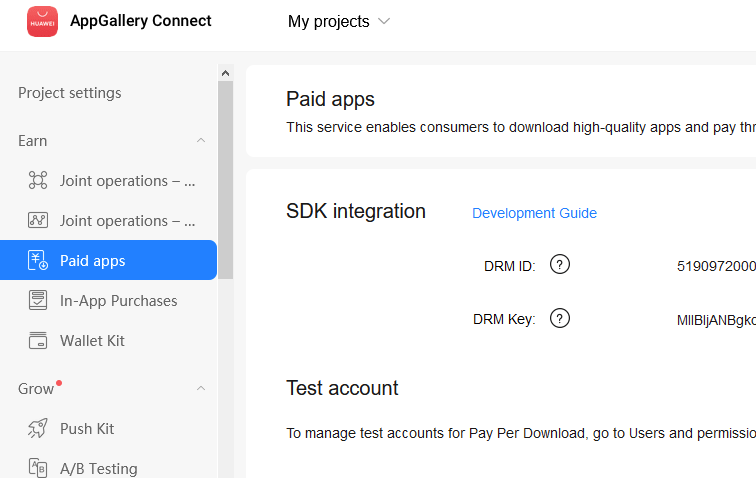Viewport: 756px width, 478px height.
Task: Click the Push Kit rocket icon
Action: [38, 429]
